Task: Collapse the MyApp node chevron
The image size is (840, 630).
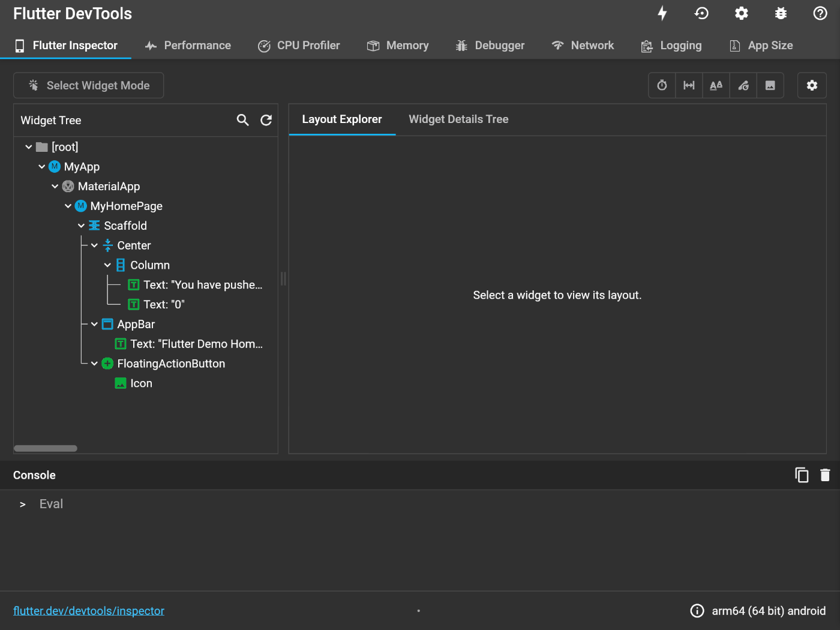Action: 41,167
